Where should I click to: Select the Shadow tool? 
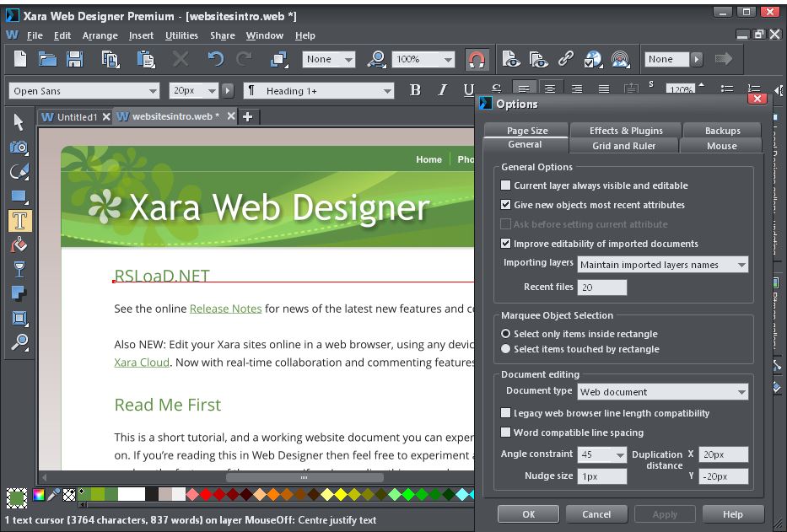point(19,294)
